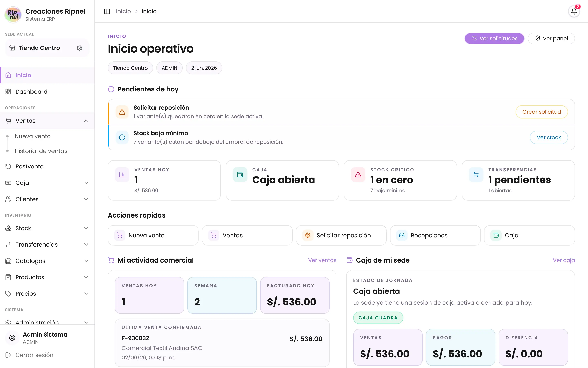The image size is (588, 368).
Task: Click invoice number F-930032
Action: [x=135, y=338]
